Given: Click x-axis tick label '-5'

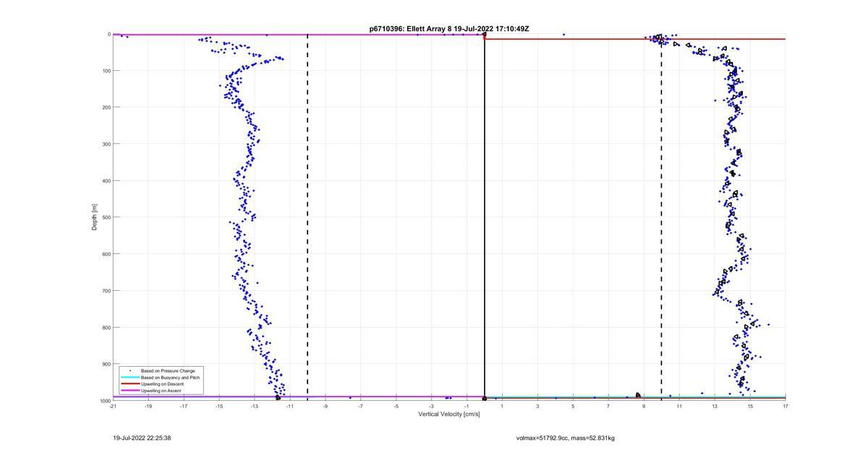Looking at the screenshot, I should (x=396, y=407).
